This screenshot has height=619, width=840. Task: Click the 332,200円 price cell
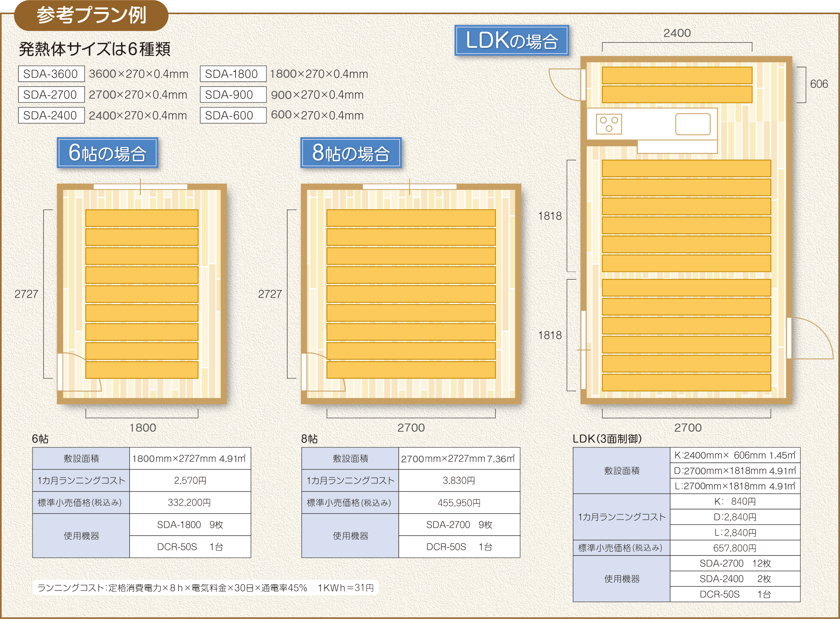[x=190, y=502]
